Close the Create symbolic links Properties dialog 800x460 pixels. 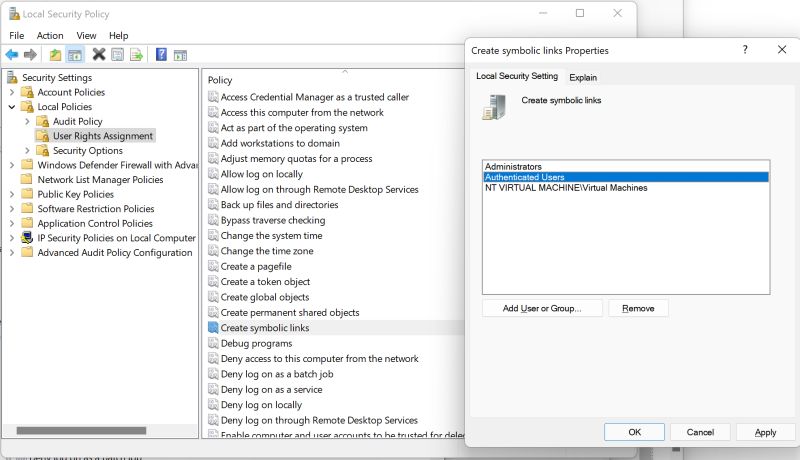tap(782, 49)
